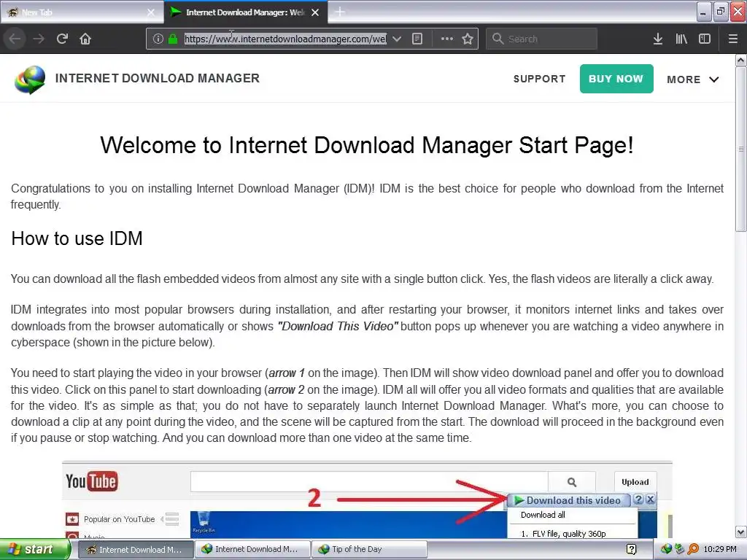
Task: Toggle reader view icon
Action: [x=417, y=39]
